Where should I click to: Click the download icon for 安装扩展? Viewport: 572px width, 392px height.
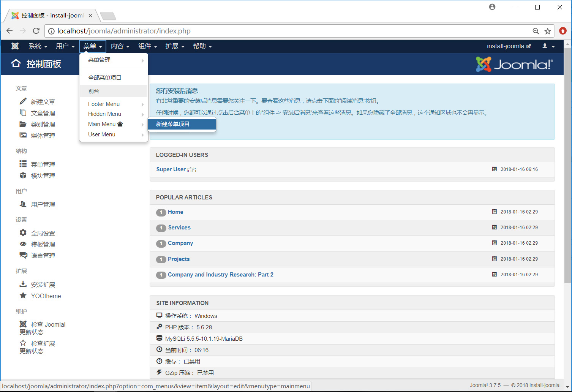tap(23, 284)
